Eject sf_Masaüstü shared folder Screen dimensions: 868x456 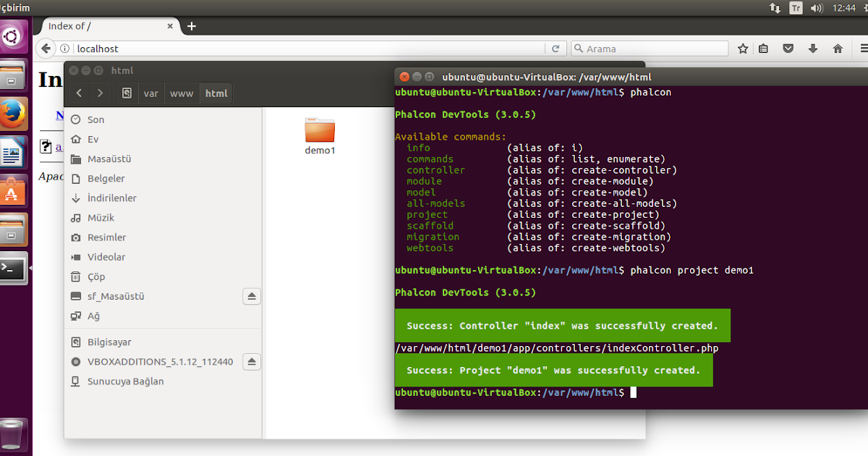[x=252, y=296]
